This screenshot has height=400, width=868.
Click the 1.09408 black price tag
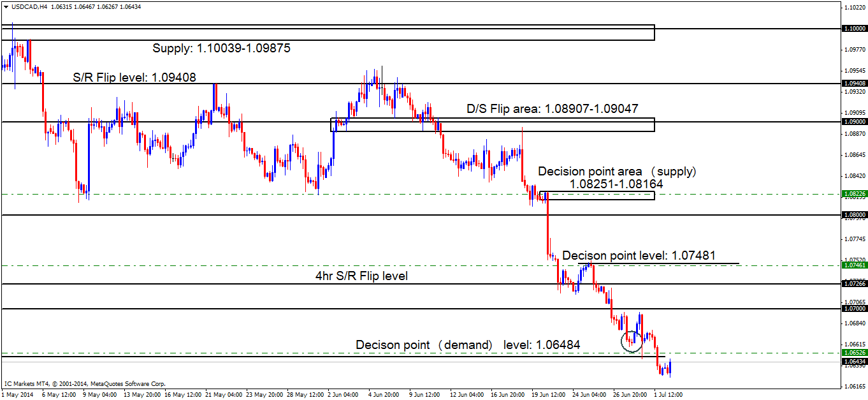pyautogui.click(x=855, y=83)
